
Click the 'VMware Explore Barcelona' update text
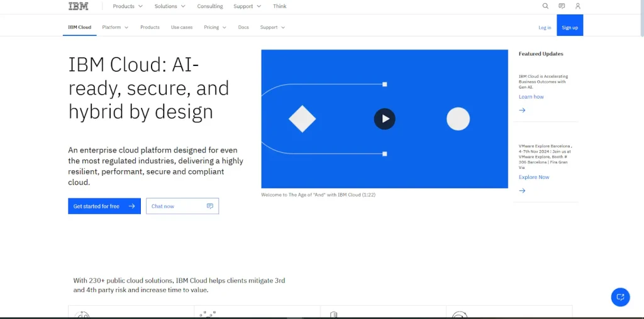point(545,156)
